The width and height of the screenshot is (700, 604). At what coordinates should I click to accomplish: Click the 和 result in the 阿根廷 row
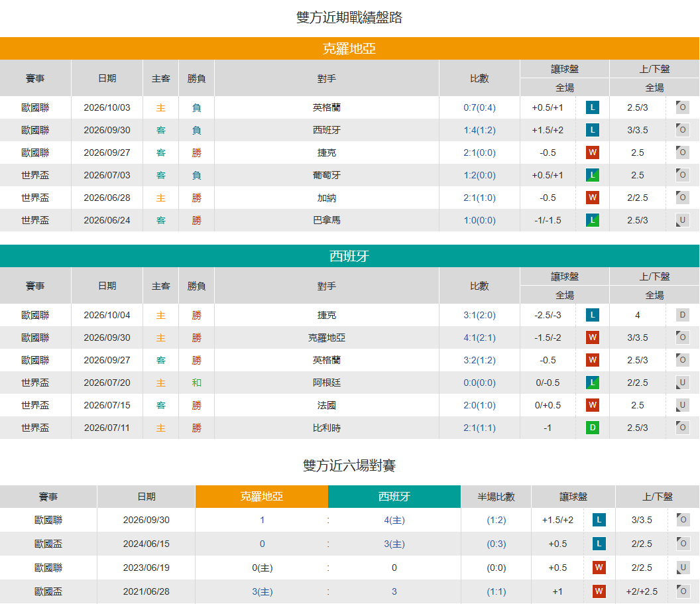click(196, 383)
